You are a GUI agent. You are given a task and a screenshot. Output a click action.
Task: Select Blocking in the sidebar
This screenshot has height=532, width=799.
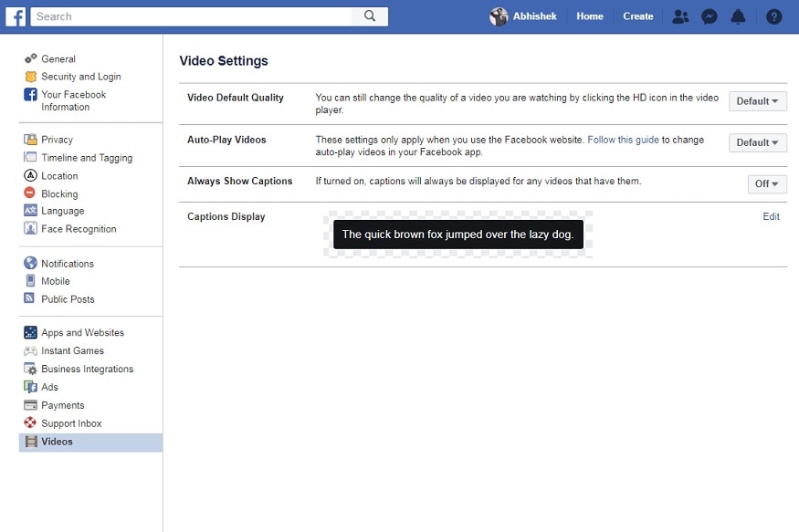(x=59, y=194)
